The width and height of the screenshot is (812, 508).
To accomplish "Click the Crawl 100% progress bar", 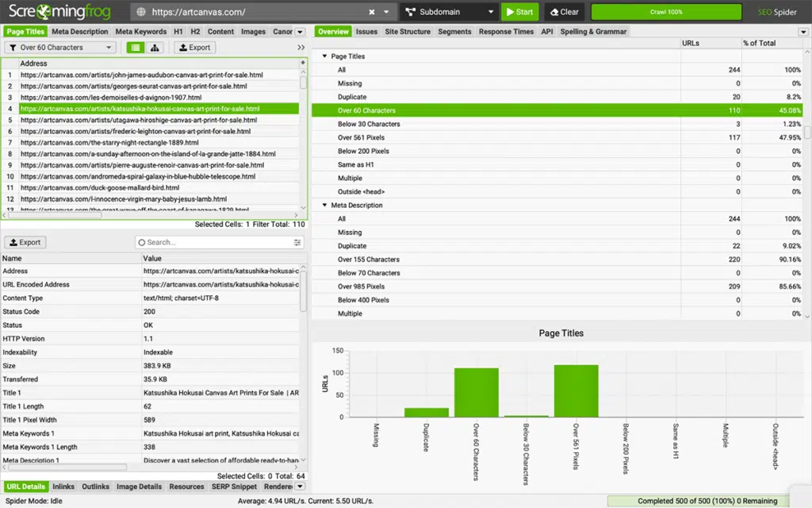I will point(666,13).
